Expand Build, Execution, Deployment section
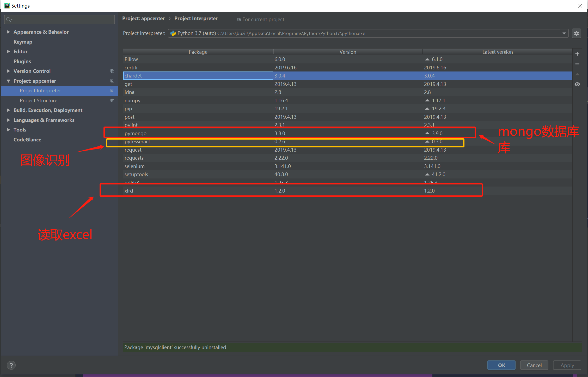Screen dimensions: 588x377 coord(8,110)
